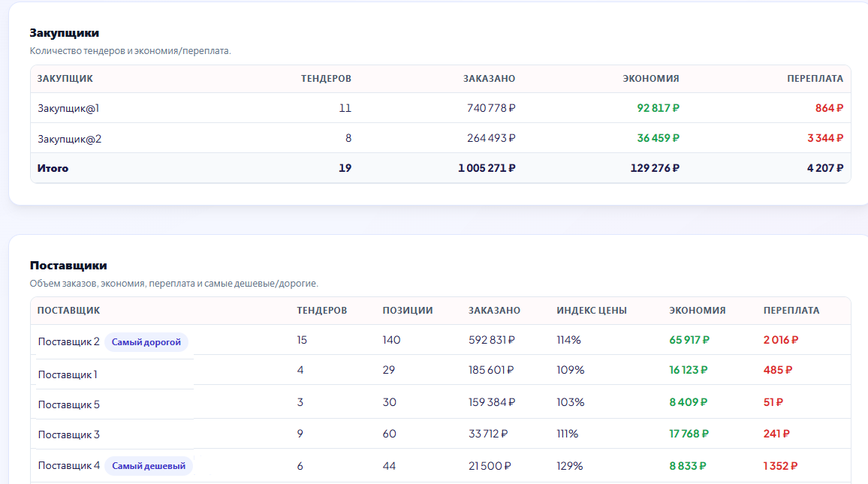Viewport: 868px width, 484px height.
Task: Click ЗАКАЗАНО header in Поставщики table
Action: click(494, 311)
